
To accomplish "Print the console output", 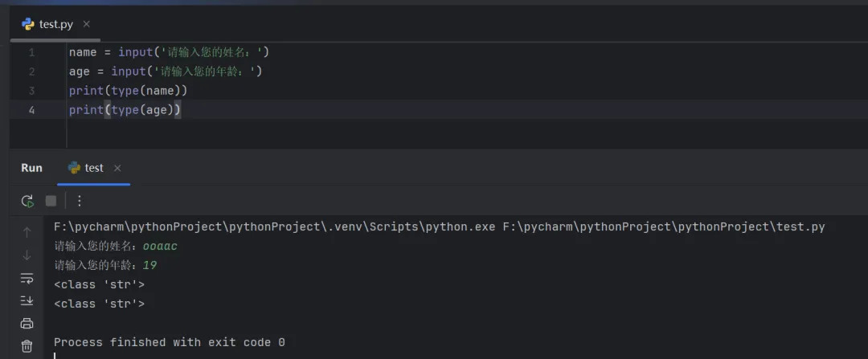I will [x=27, y=323].
